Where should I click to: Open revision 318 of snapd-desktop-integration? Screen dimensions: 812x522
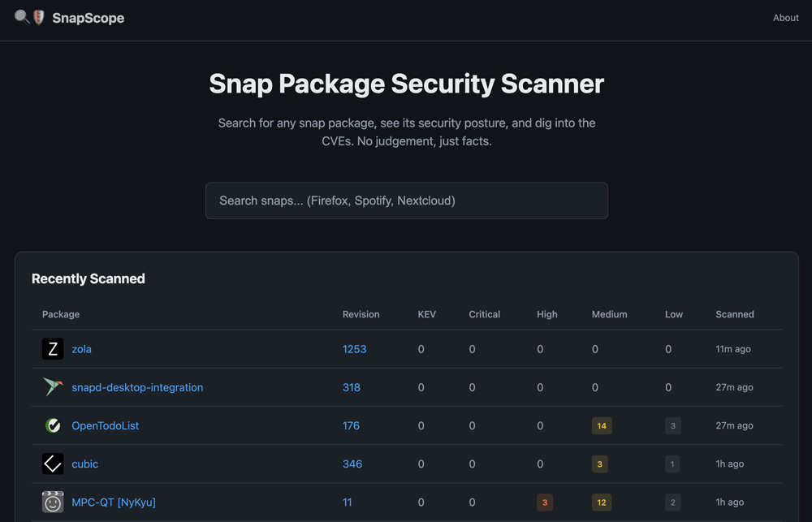point(351,387)
